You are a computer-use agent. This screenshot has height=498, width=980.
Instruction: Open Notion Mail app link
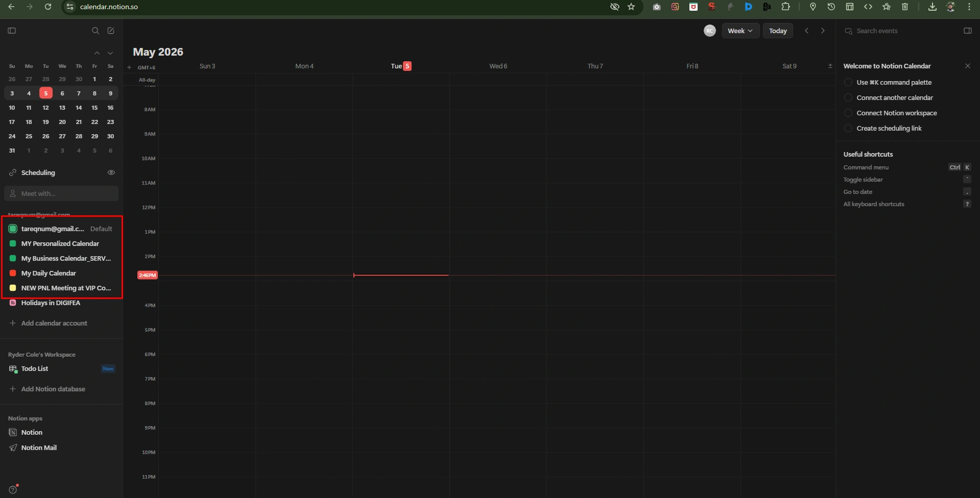(39, 447)
